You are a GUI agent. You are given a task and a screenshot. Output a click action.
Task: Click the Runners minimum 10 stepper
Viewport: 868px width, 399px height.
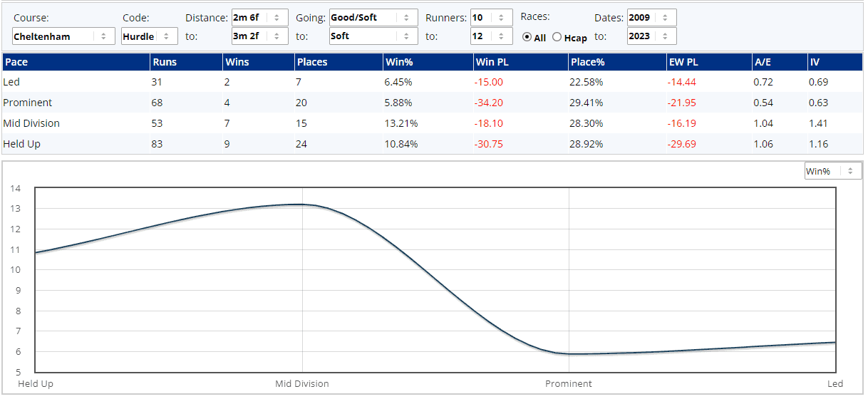pos(491,18)
